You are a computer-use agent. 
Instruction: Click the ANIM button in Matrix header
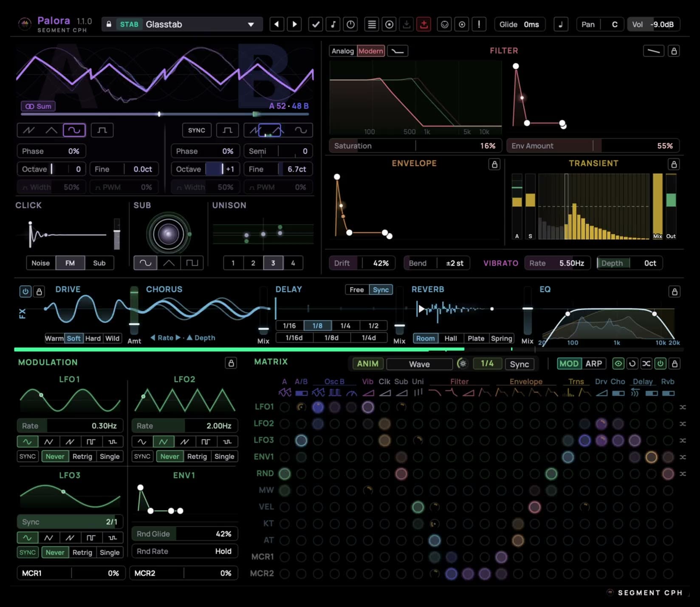tap(368, 364)
